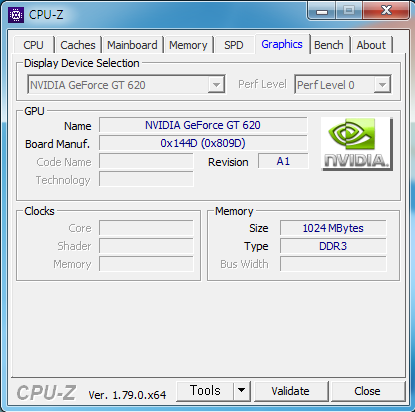Minimize the CPU-Z window
The width and height of the screenshot is (415, 412).
click(x=321, y=12)
